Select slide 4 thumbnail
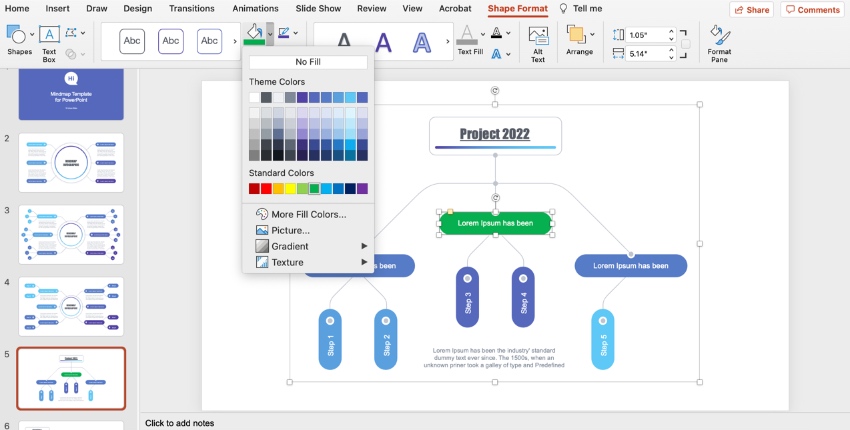 click(71, 306)
